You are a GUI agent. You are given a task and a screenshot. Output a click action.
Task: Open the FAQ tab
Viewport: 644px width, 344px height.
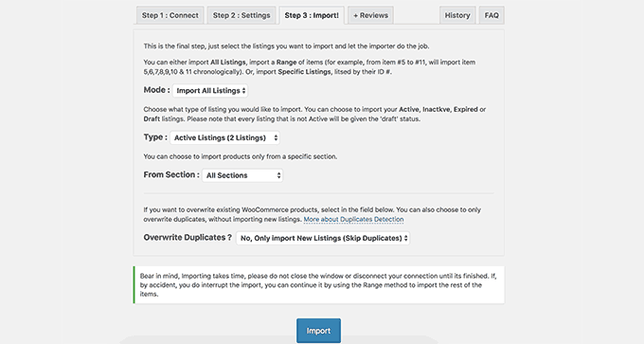[x=492, y=15]
